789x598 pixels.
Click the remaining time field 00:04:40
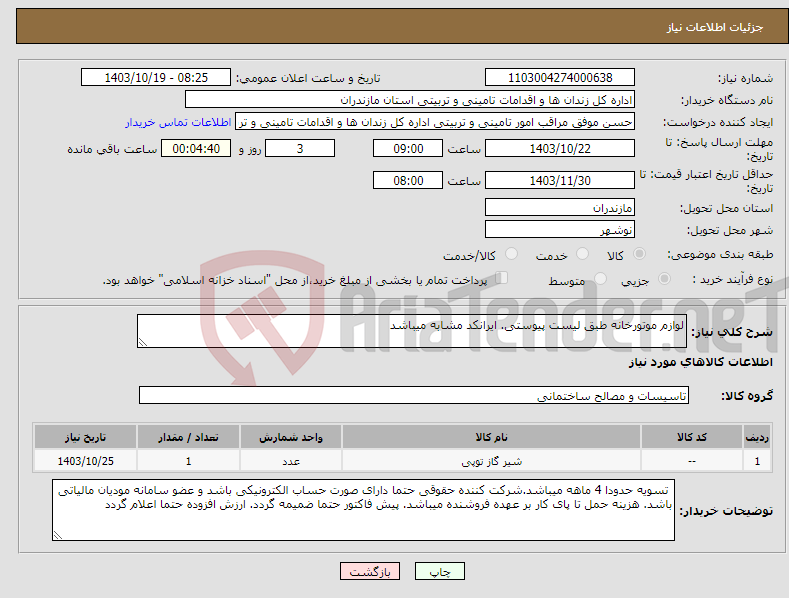196,148
